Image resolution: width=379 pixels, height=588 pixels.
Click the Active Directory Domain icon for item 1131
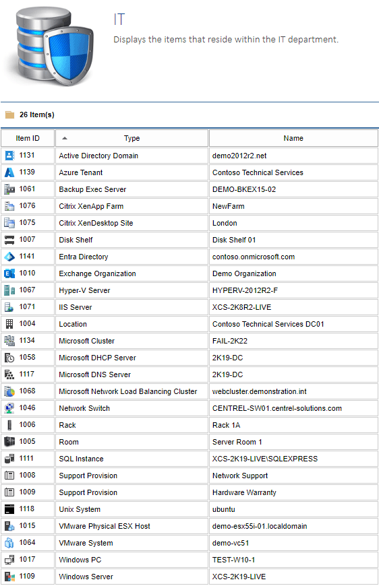point(9,156)
